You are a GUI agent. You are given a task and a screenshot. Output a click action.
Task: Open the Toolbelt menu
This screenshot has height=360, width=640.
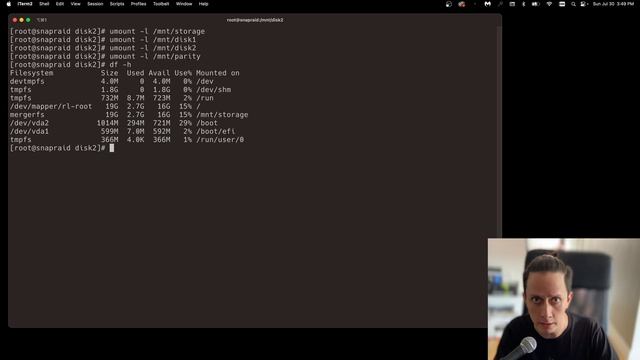[x=161, y=4]
